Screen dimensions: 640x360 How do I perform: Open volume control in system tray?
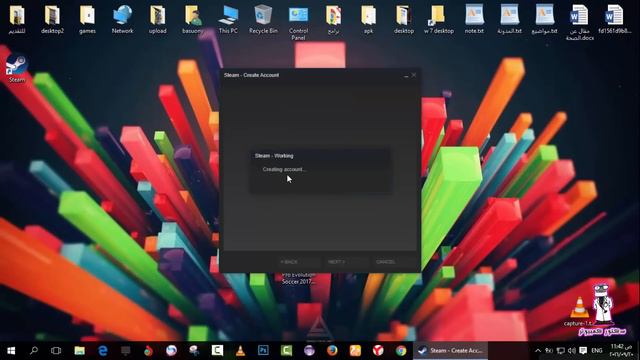coord(572,351)
